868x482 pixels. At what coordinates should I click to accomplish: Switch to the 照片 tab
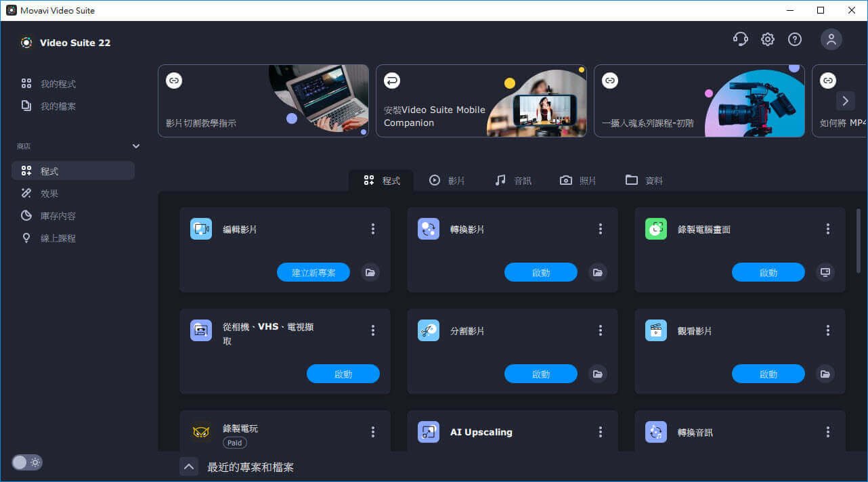pyautogui.click(x=578, y=181)
